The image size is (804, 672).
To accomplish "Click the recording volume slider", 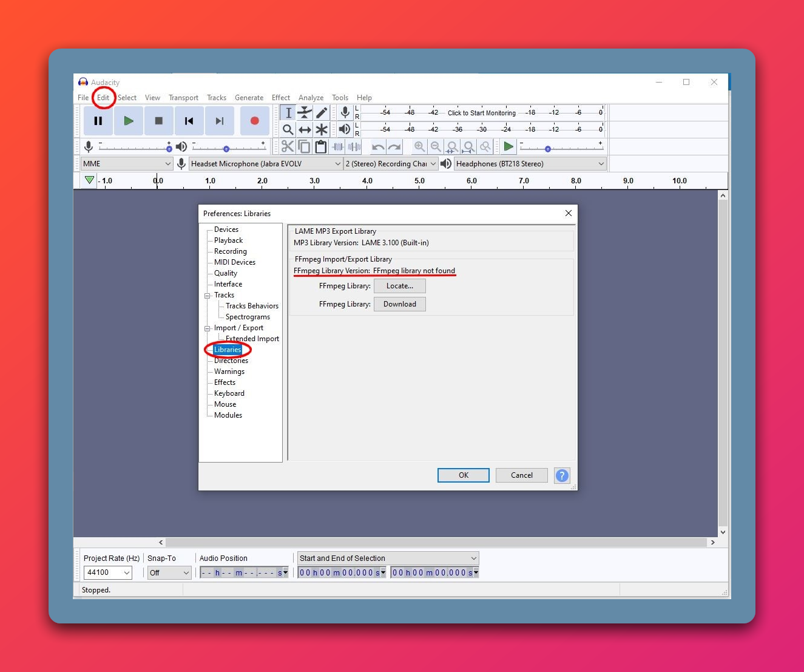I will (135, 148).
